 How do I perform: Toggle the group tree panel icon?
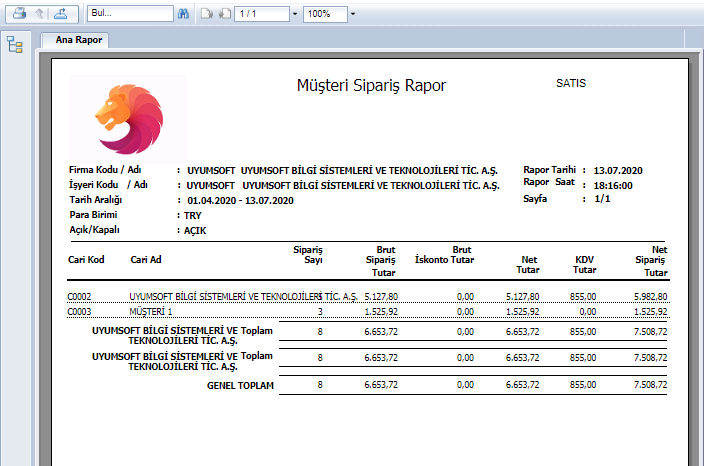point(15,44)
